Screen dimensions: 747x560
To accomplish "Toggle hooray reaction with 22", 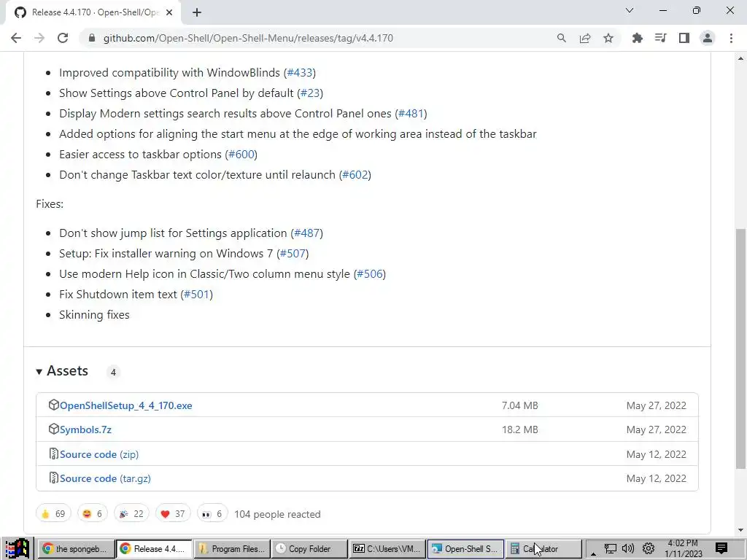I will point(131,514).
